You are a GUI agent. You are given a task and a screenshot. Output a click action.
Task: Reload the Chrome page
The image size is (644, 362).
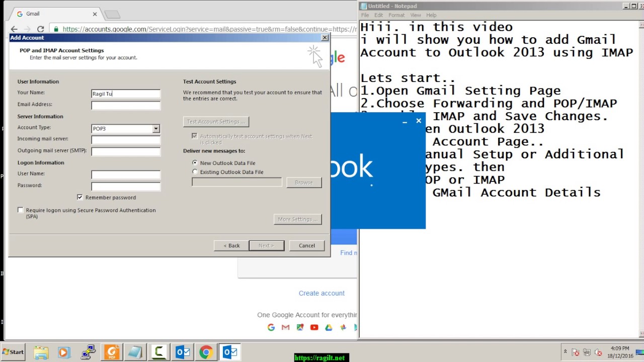tap(40, 29)
